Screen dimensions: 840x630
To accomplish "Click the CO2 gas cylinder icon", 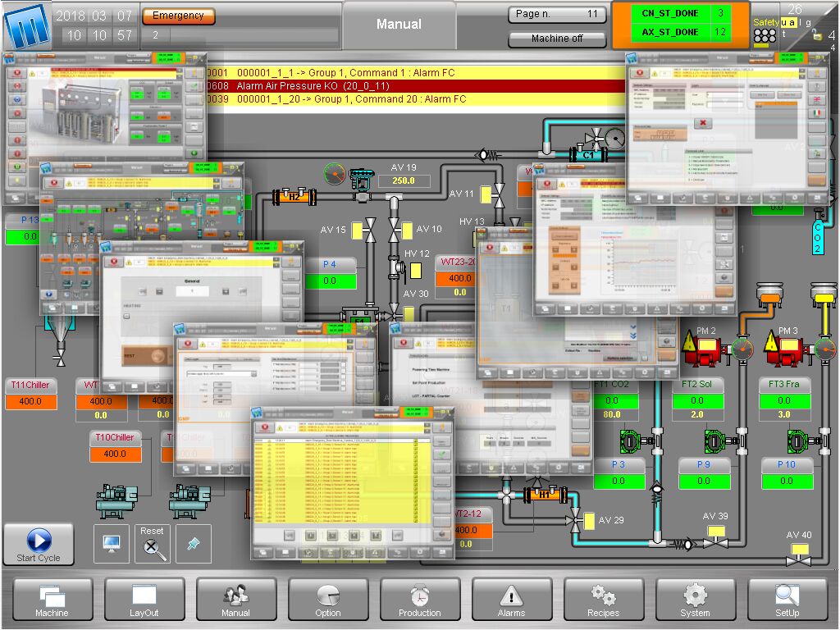I will [x=818, y=231].
